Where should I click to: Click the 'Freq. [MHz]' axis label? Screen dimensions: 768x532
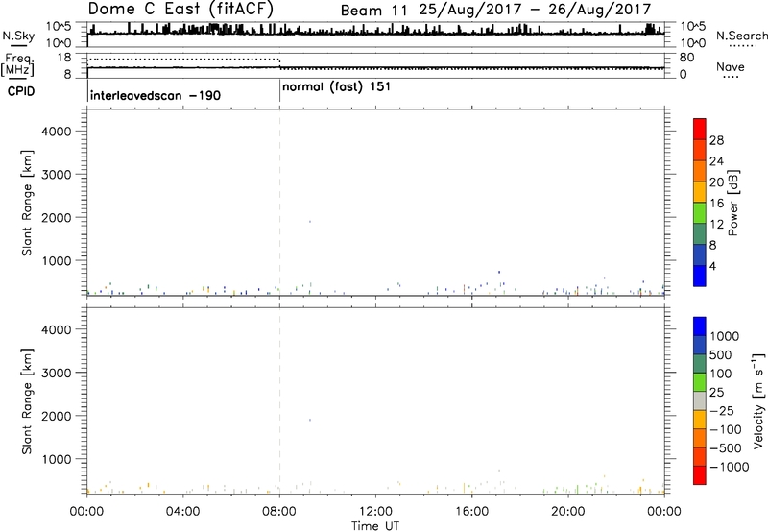tap(17, 64)
